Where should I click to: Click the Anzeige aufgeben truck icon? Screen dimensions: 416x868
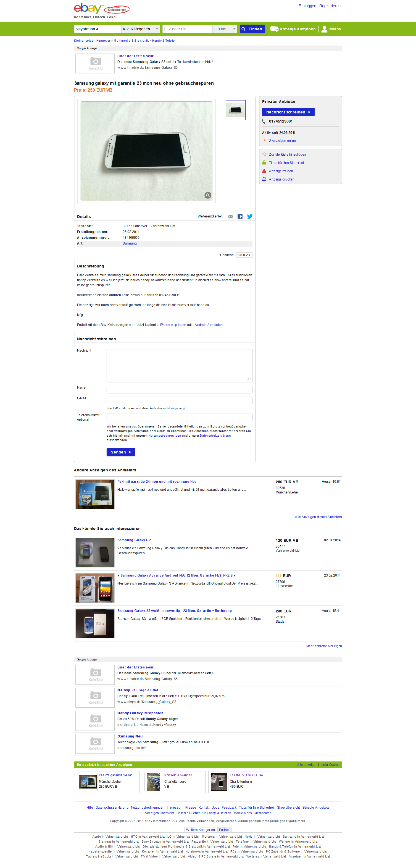point(274,29)
